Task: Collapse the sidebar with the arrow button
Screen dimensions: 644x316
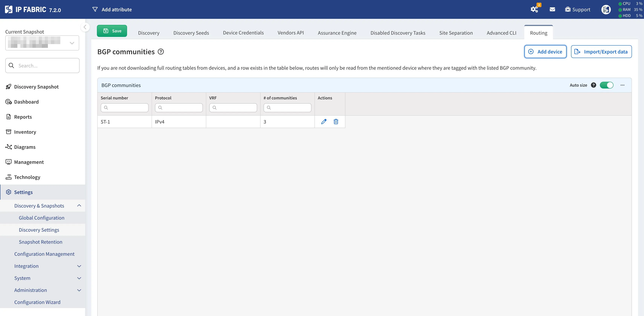Action: pyautogui.click(x=85, y=27)
